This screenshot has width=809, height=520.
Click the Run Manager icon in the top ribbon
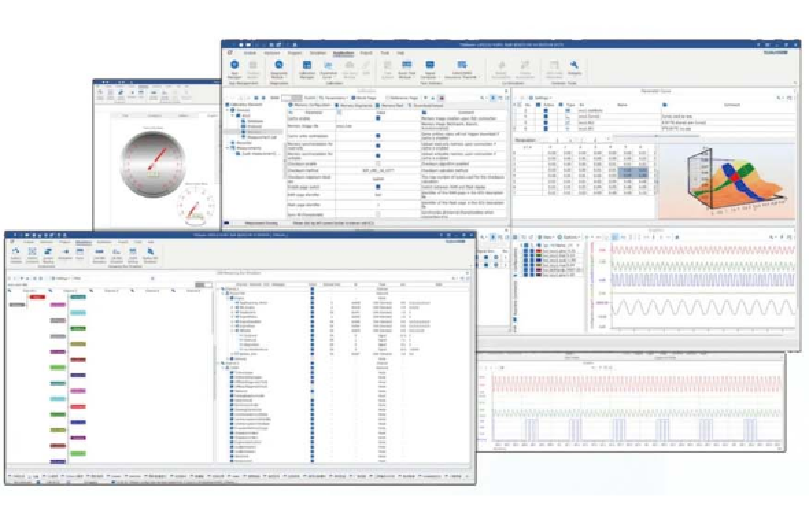pos(235,66)
